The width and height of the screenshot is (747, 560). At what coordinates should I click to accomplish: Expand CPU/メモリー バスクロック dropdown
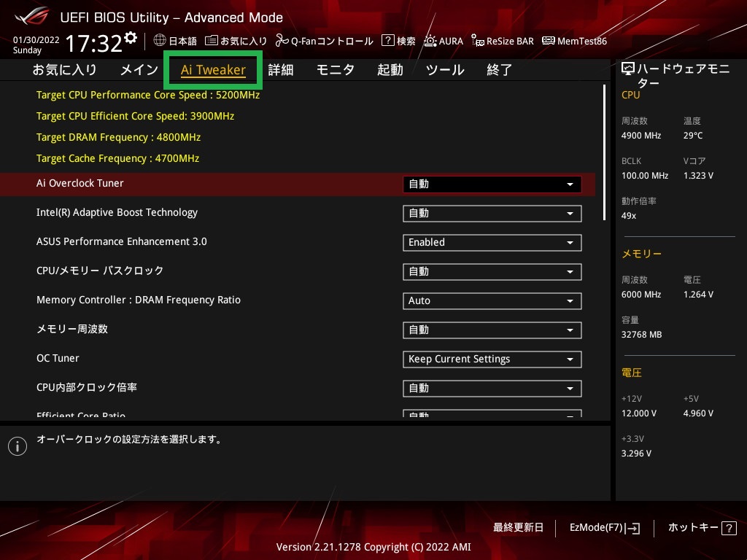click(x=492, y=272)
